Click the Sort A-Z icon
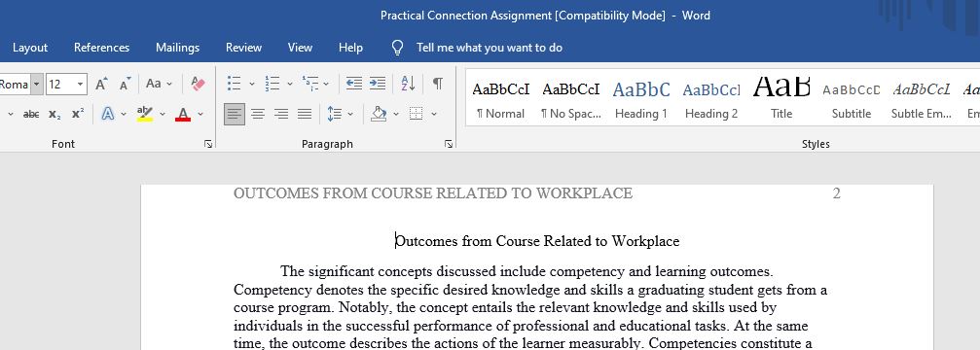This screenshot has height=350, width=980. point(408,84)
